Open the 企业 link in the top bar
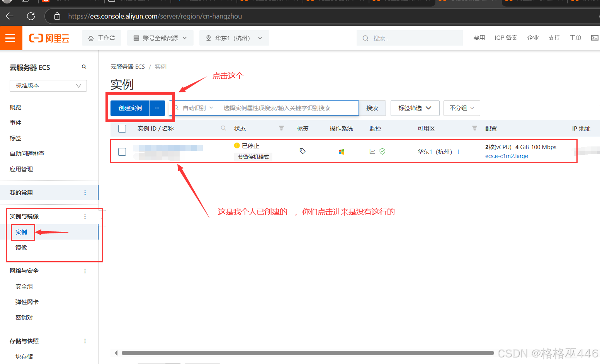 pos(533,38)
